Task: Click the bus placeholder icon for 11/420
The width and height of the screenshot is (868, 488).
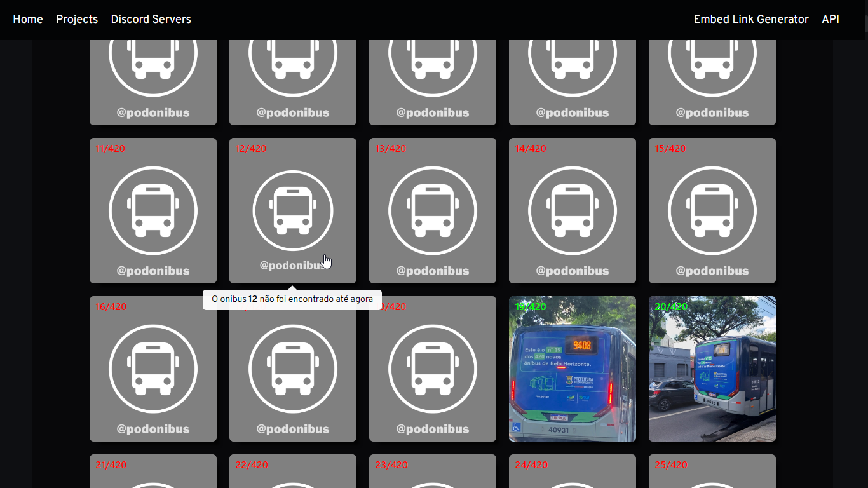Action: coord(153,210)
